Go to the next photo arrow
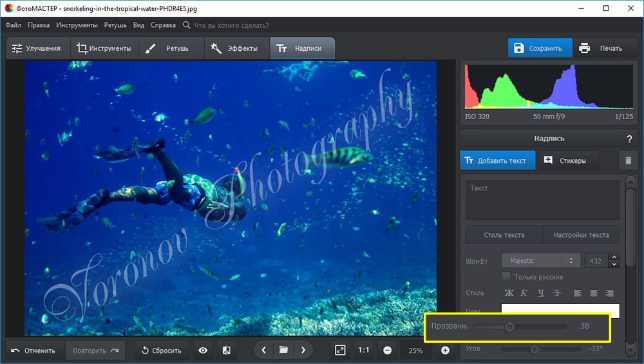This screenshot has height=364, width=644. tap(303, 350)
